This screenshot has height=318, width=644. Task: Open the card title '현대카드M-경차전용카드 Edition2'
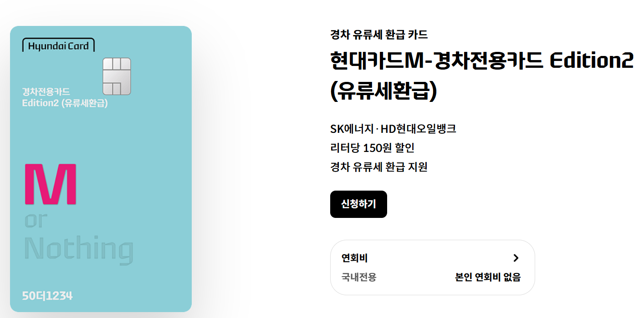point(480,64)
